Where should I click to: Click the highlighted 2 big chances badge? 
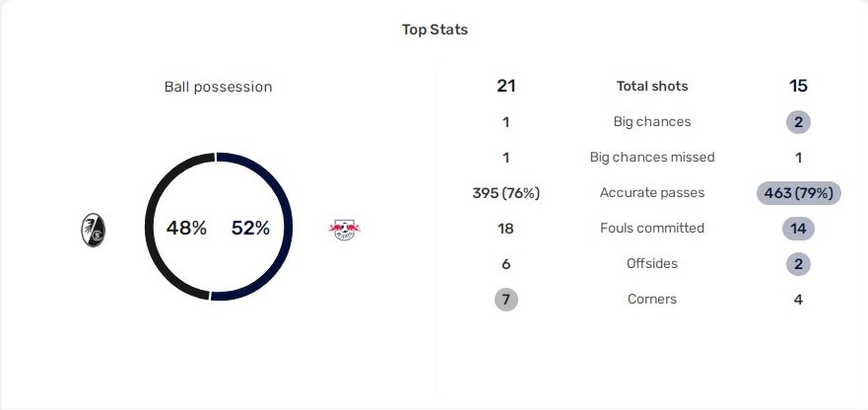798,122
